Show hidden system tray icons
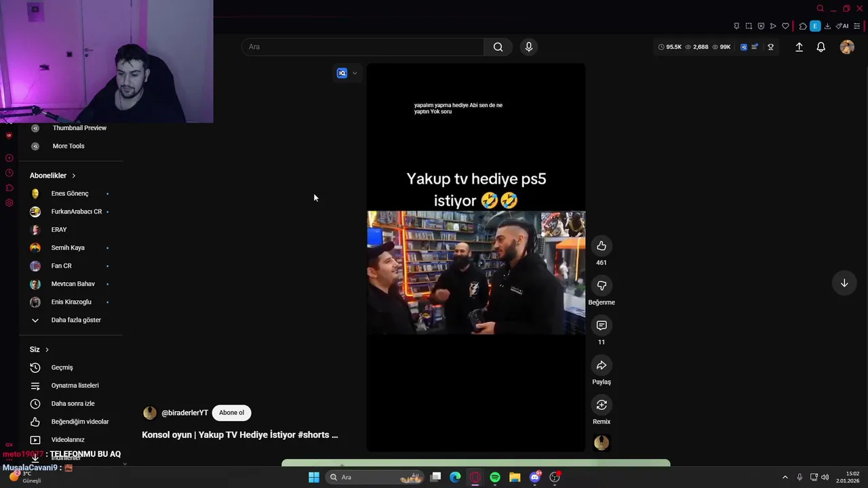This screenshot has width=868, height=488. [x=785, y=477]
